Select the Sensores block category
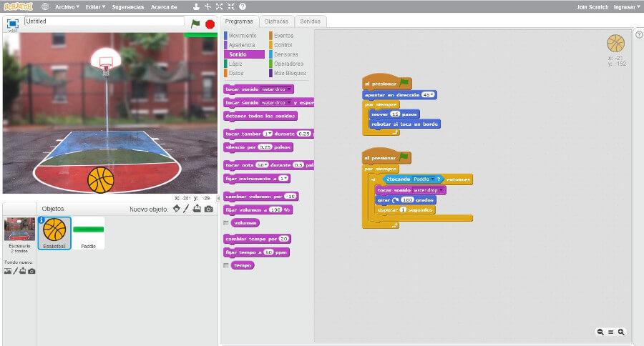The image size is (644, 346). point(286,54)
